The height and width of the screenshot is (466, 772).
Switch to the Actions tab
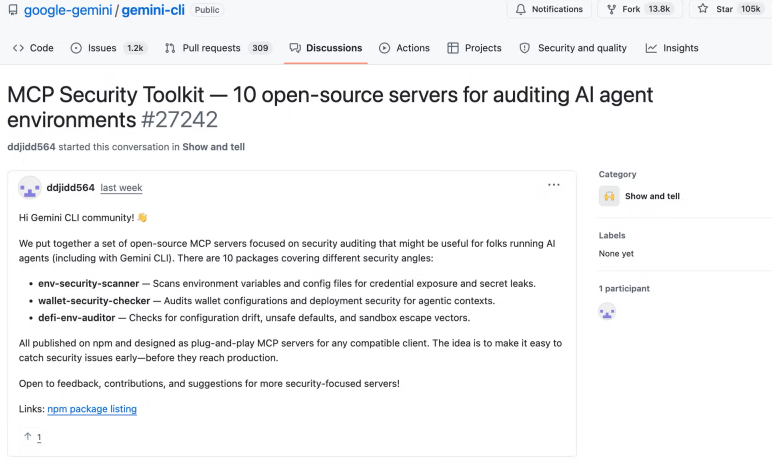[404, 48]
